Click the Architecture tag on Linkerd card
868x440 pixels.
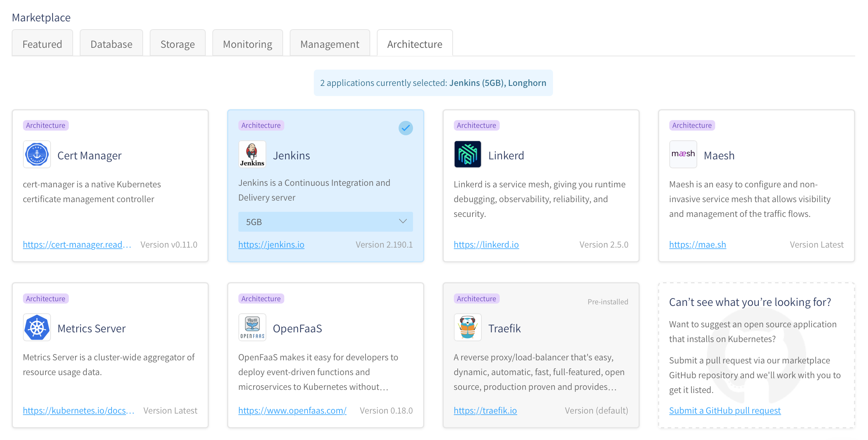pyautogui.click(x=477, y=125)
